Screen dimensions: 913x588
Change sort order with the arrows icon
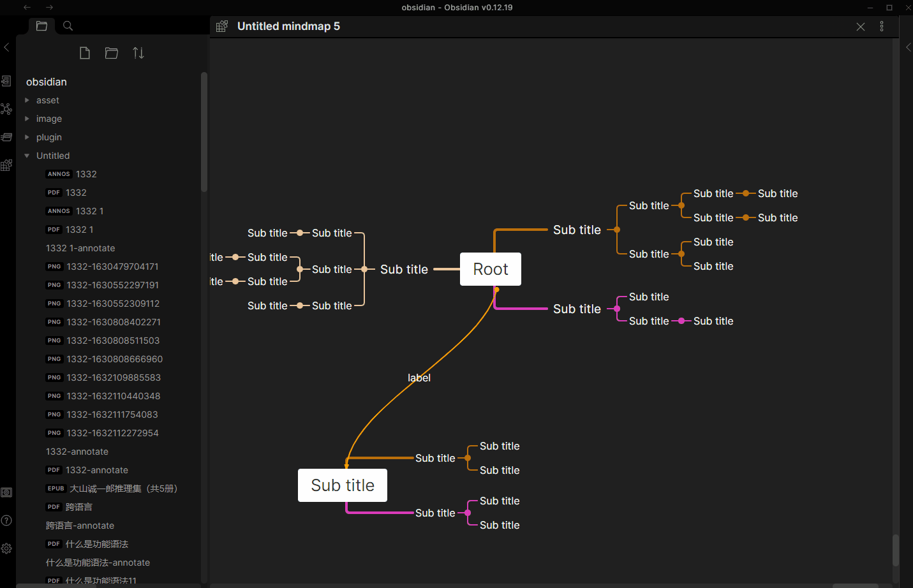pyautogui.click(x=138, y=53)
